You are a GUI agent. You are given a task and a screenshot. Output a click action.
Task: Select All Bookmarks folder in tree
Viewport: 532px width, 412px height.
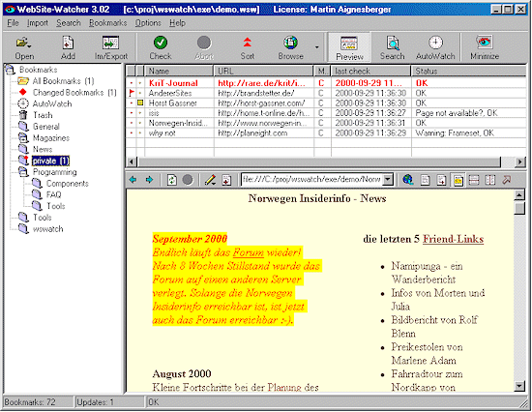pyautogui.click(x=63, y=81)
